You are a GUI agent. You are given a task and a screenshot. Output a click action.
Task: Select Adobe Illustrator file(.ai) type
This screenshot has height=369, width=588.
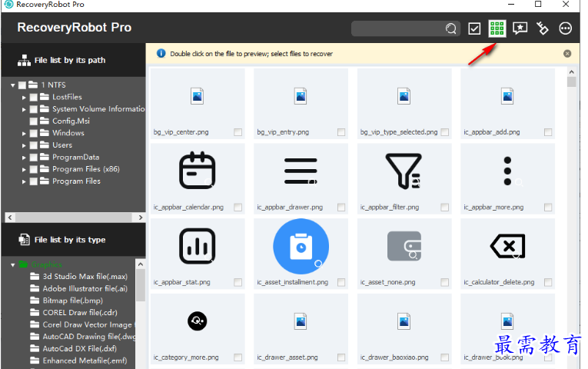tap(85, 288)
